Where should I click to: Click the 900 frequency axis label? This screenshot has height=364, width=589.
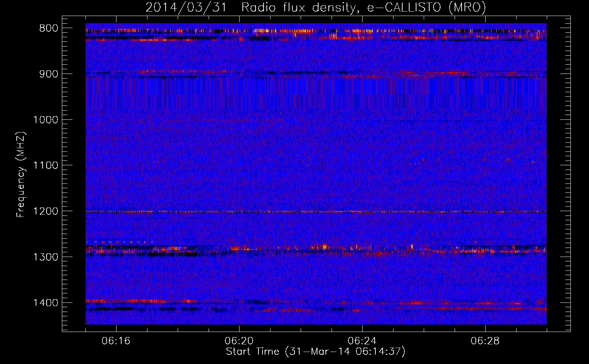coord(48,74)
